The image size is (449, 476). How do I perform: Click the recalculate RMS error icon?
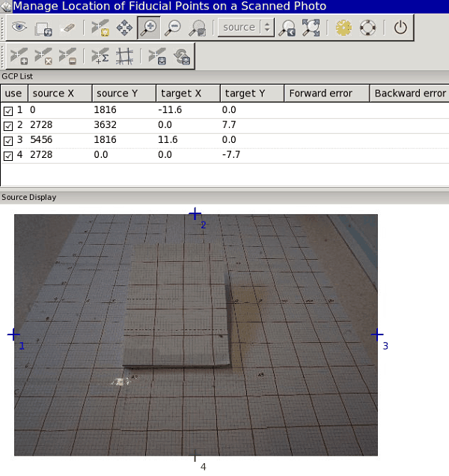pyautogui.click(x=100, y=55)
